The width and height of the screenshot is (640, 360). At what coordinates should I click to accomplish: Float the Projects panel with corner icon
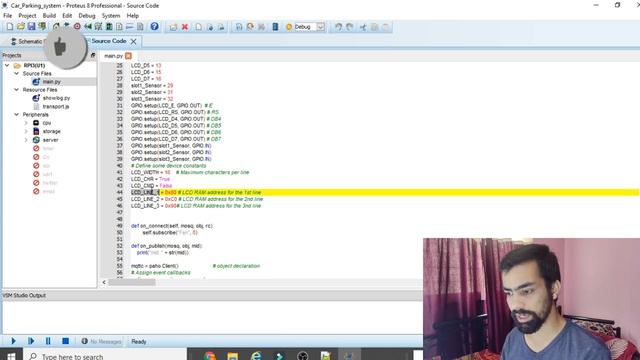pos(93,55)
